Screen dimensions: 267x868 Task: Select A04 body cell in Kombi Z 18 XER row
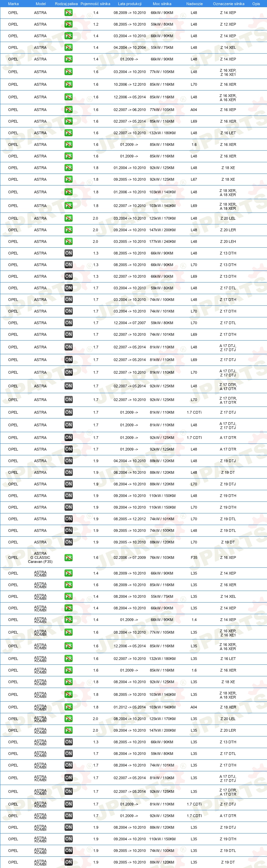194,707
